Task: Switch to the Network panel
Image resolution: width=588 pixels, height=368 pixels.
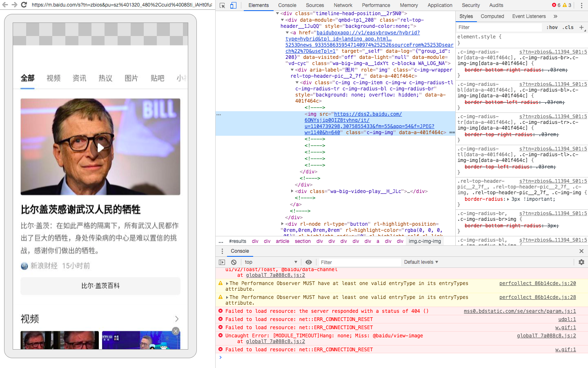Action: click(343, 5)
